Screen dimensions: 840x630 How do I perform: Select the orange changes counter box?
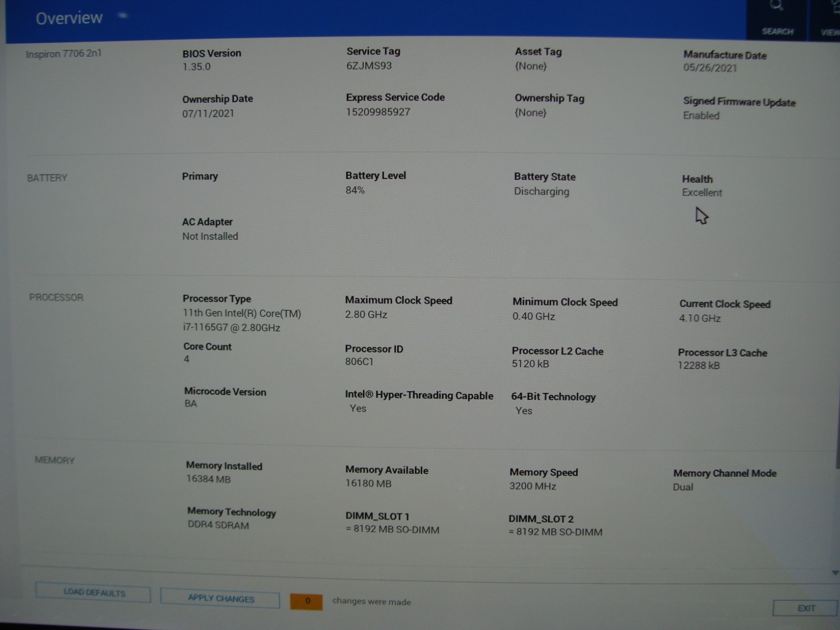point(307,601)
